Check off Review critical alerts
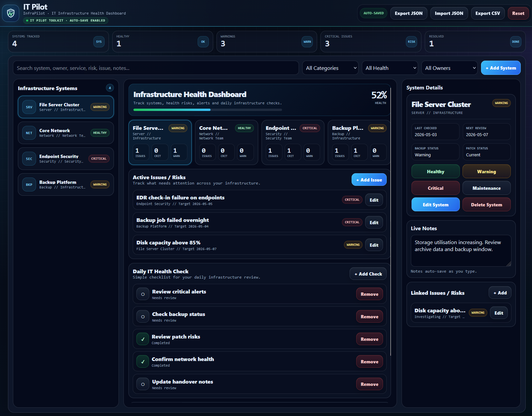The image size is (532, 416). click(143, 294)
